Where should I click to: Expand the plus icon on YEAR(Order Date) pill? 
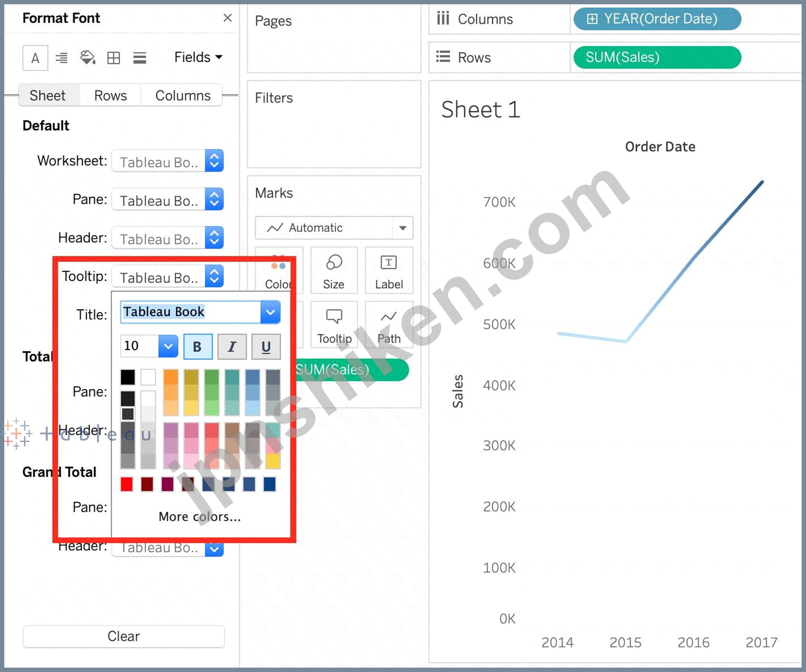[592, 19]
